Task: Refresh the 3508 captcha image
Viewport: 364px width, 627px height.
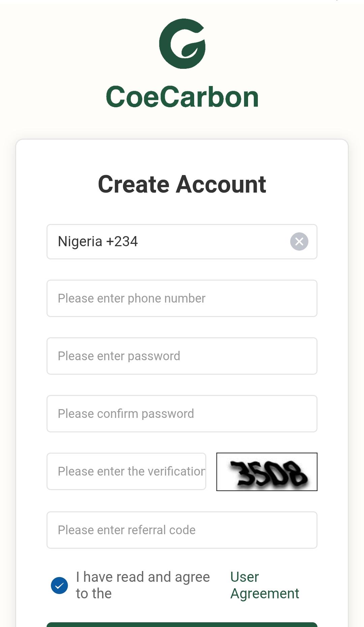Action: 267,472
